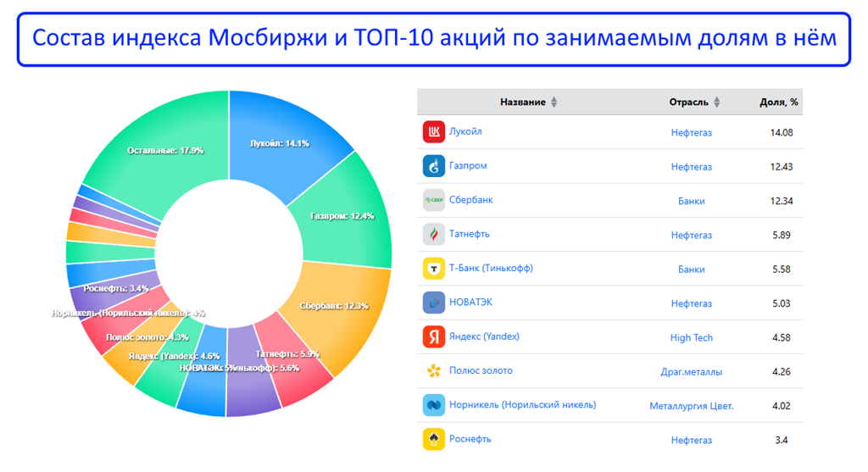Image resolution: width=868 pixels, height=472 pixels.
Task: Sort table by Отрасль column arrows
Action: tap(716, 103)
